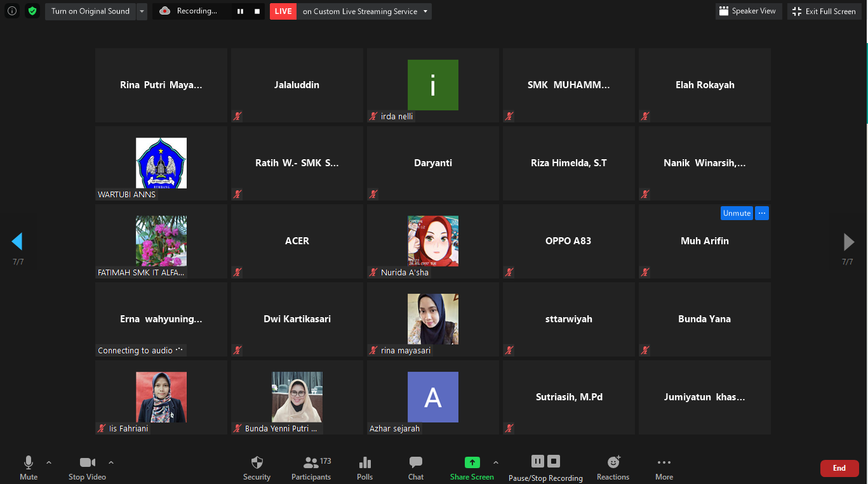Click Unmute on Muh Arifin tile
Screen dimensions: 868x484
coord(737,213)
